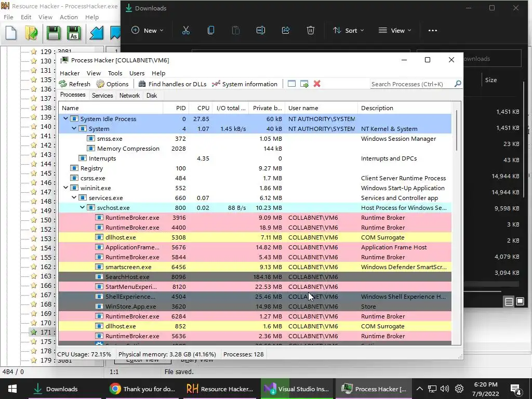Screen dimensions: 532x399
Task: Open Options in Process Hacker toolbar
Action: (x=112, y=84)
